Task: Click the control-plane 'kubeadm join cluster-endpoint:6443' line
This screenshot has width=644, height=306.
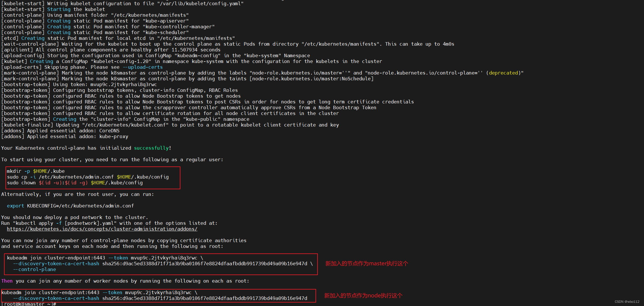Action: [105, 258]
